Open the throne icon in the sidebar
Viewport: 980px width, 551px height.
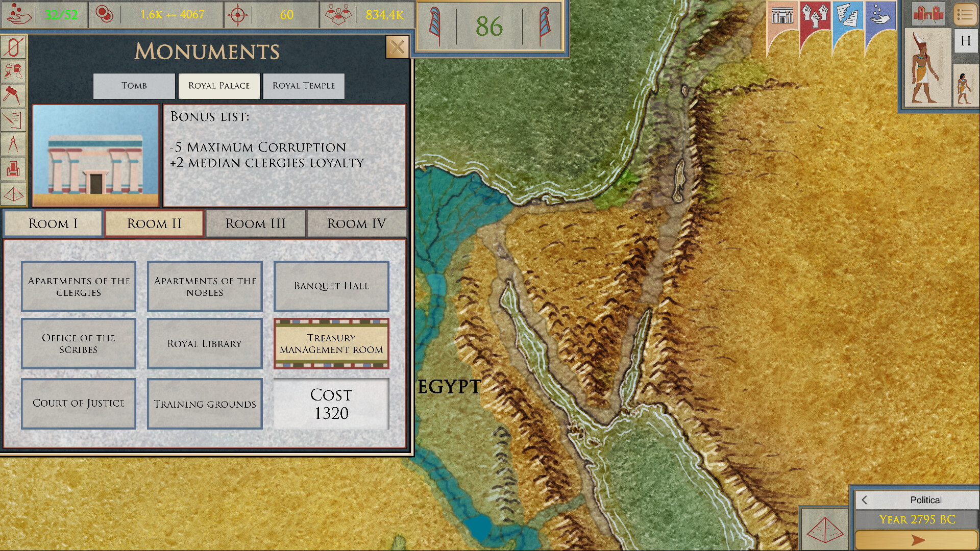tap(13, 169)
